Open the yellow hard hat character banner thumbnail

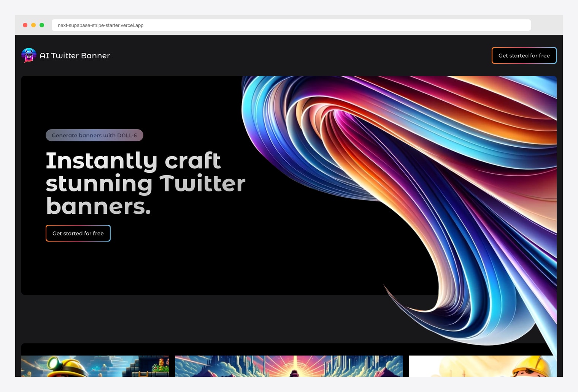tap(483, 366)
